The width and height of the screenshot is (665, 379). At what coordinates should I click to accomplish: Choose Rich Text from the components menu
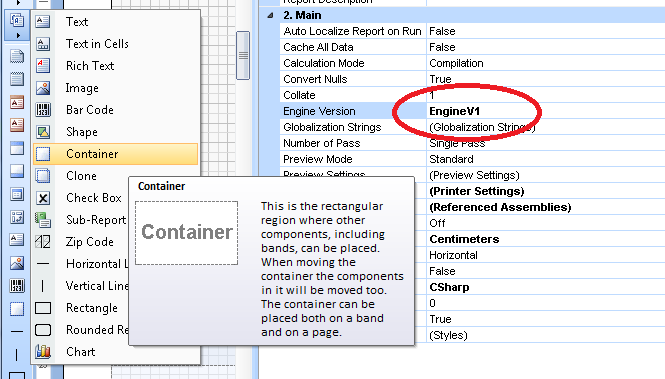pos(115,66)
